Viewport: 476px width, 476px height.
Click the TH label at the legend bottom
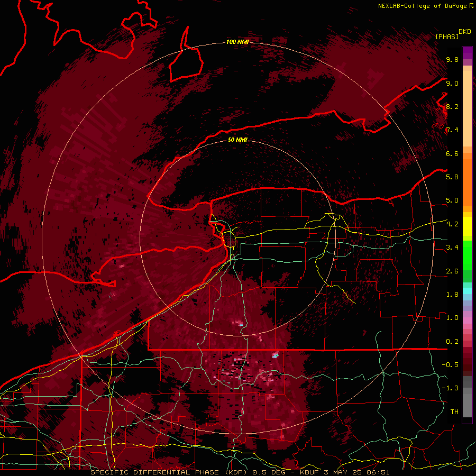pos(454,412)
